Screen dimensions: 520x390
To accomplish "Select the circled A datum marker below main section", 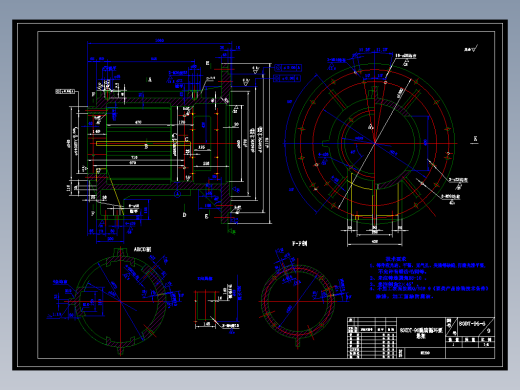I will 178,193.
